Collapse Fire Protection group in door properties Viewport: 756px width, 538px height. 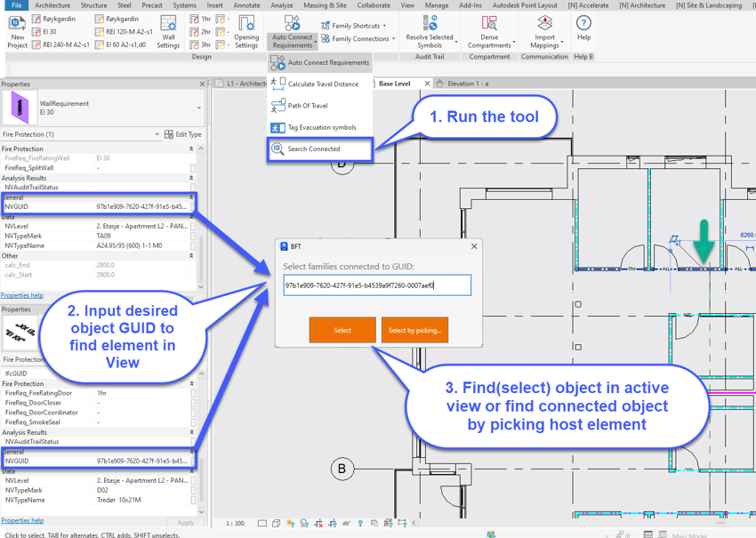pos(191,384)
